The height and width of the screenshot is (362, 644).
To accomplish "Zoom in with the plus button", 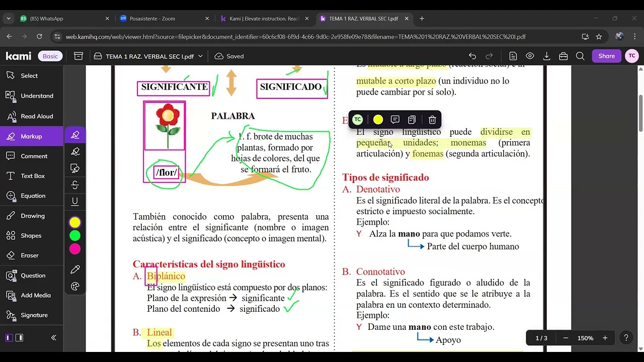I will 605,338.
